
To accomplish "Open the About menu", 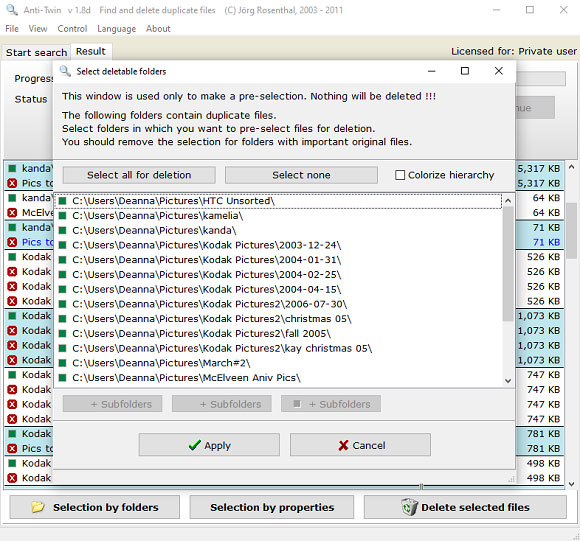I will click(x=158, y=28).
